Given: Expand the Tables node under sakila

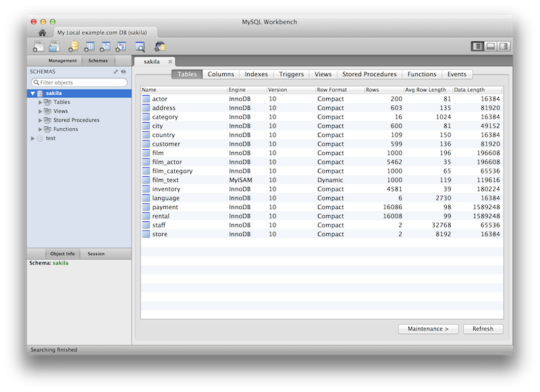Looking at the screenshot, I should tap(40, 103).
